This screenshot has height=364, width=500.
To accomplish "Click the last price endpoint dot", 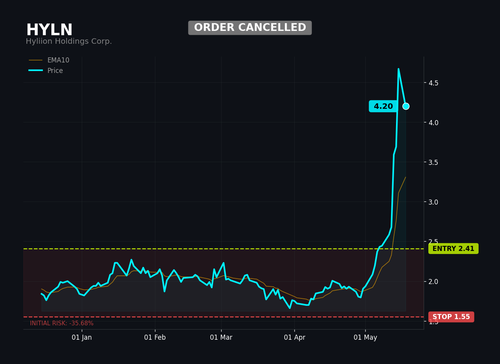I will pos(406,106).
